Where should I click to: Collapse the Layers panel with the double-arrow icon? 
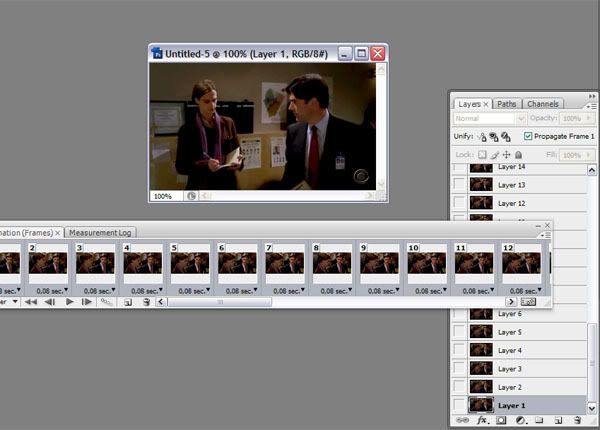592,96
